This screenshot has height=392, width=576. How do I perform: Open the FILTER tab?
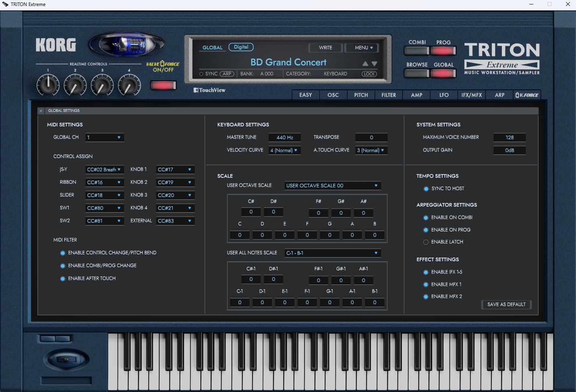[388, 95]
